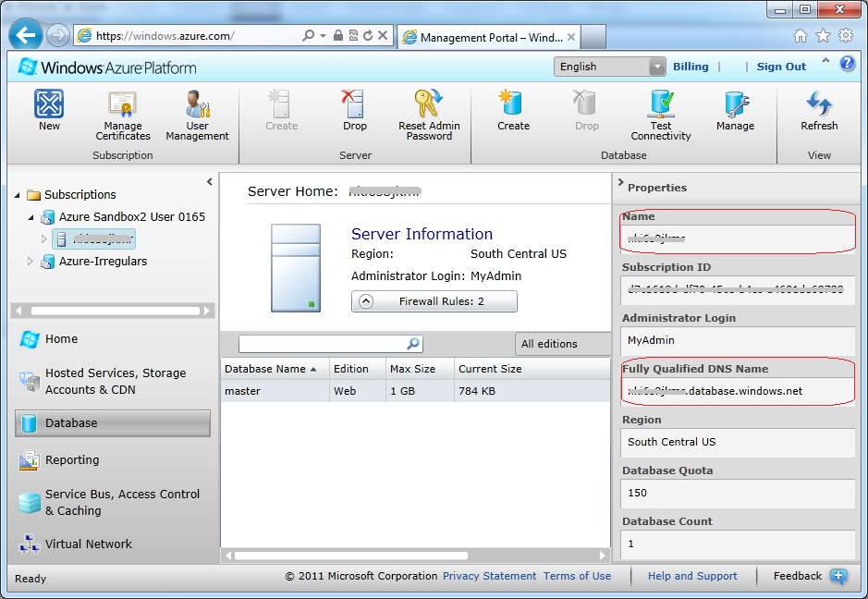Open the help question mark icon
This screenshot has height=599, width=868.
coord(847,63)
